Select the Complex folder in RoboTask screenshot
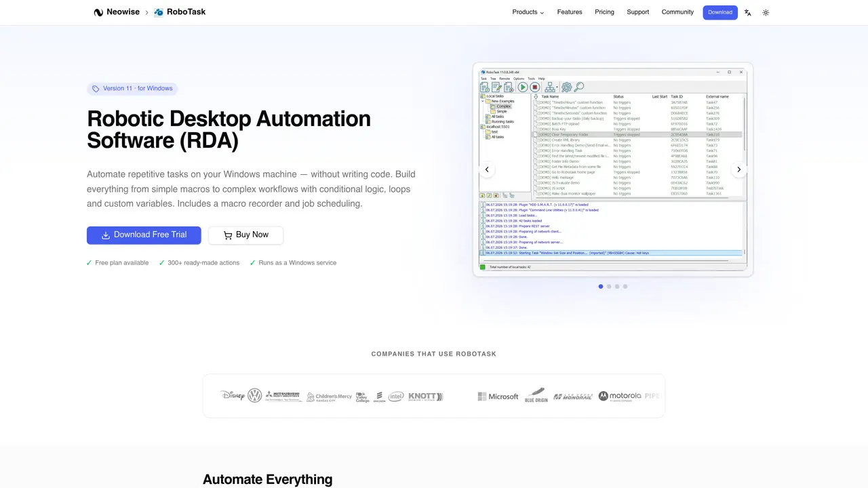Viewport: 868px width, 488px height. 500,106
